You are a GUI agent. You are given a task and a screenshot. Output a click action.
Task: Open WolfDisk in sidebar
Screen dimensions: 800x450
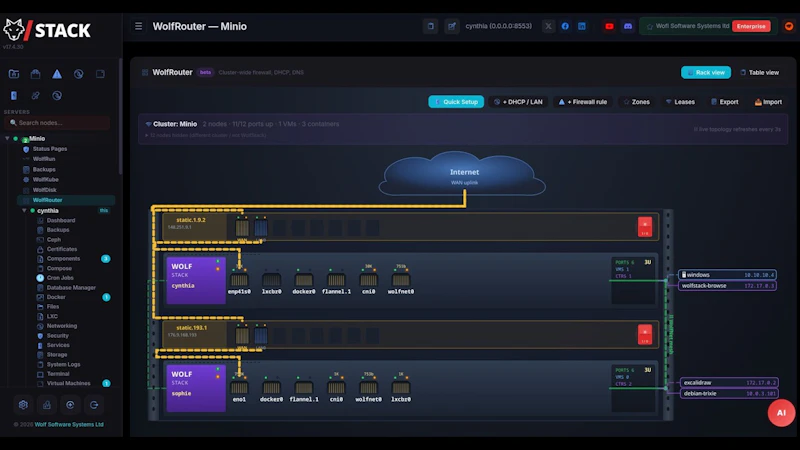point(44,190)
